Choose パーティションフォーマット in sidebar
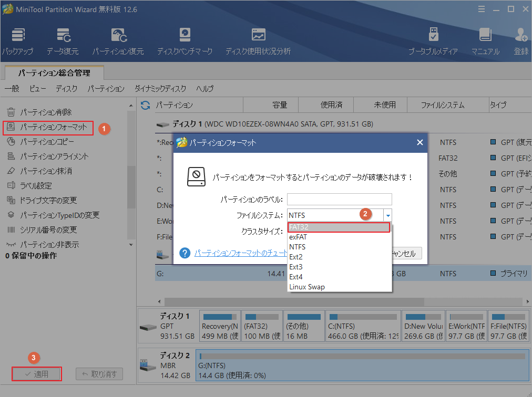Image resolution: width=532 pixels, height=397 pixels. (x=48, y=127)
